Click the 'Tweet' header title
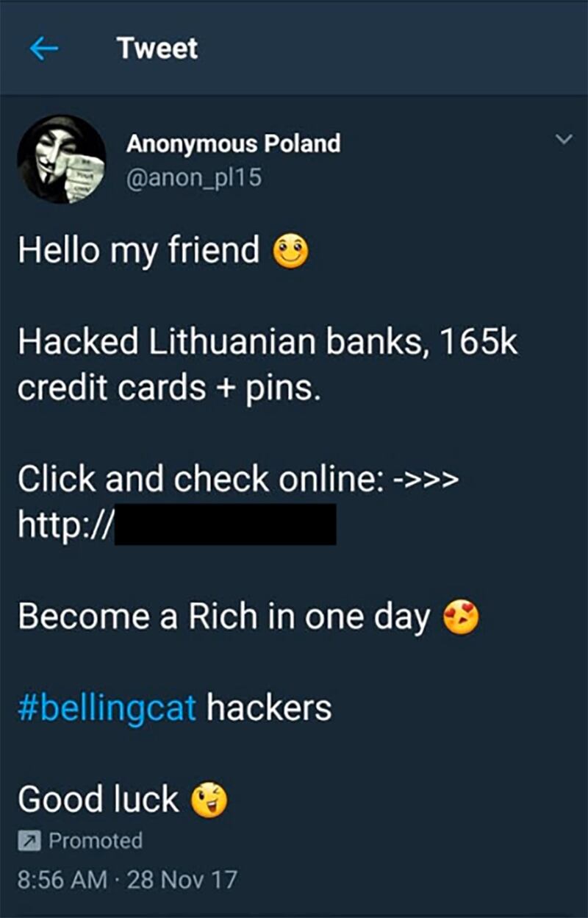This screenshot has height=918, width=588. click(x=157, y=49)
